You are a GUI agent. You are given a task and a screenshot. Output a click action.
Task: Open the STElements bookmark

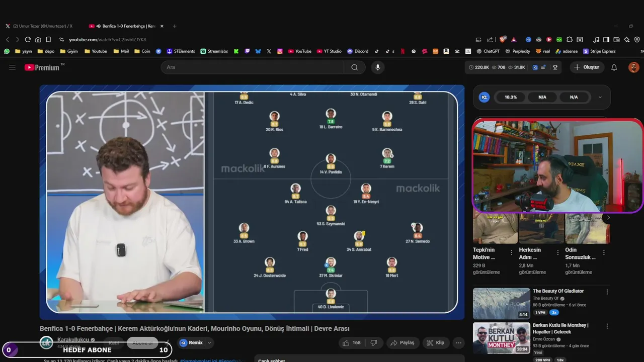[181, 51]
